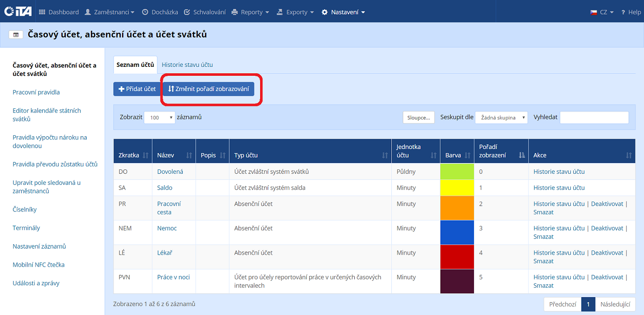
Task: Sort table by Název column arrows
Action: tap(189, 156)
